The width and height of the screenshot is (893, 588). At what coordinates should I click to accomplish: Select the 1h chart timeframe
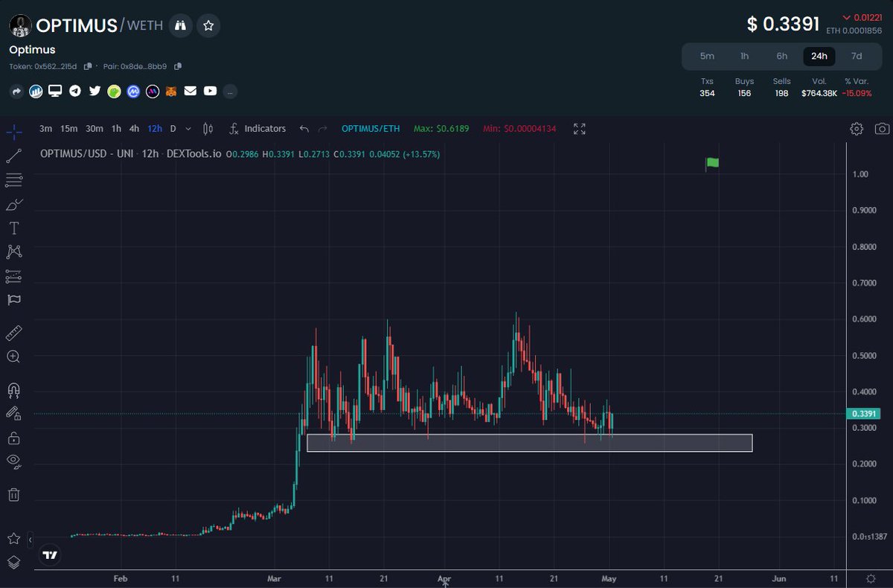coord(116,128)
